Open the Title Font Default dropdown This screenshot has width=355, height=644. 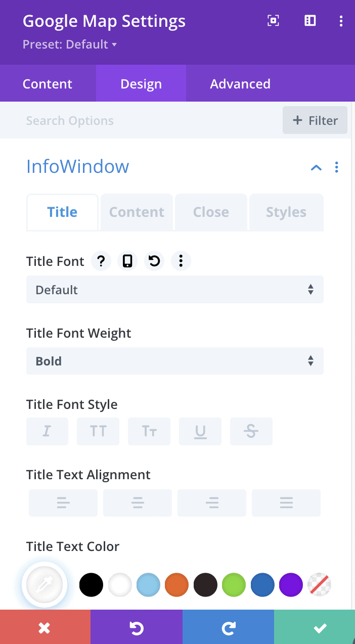click(x=175, y=290)
